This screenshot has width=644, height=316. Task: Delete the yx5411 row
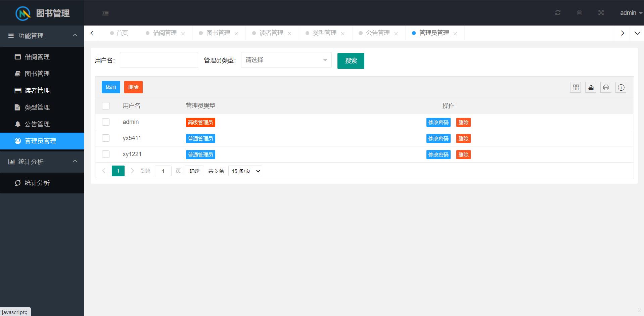[x=463, y=139]
